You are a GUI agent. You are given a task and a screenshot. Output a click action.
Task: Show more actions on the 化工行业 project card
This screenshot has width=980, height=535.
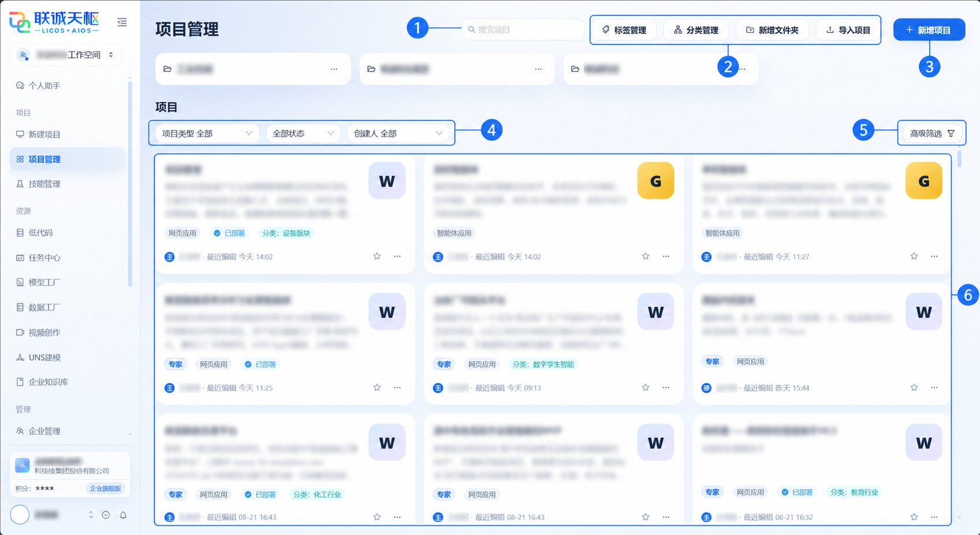click(397, 517)
